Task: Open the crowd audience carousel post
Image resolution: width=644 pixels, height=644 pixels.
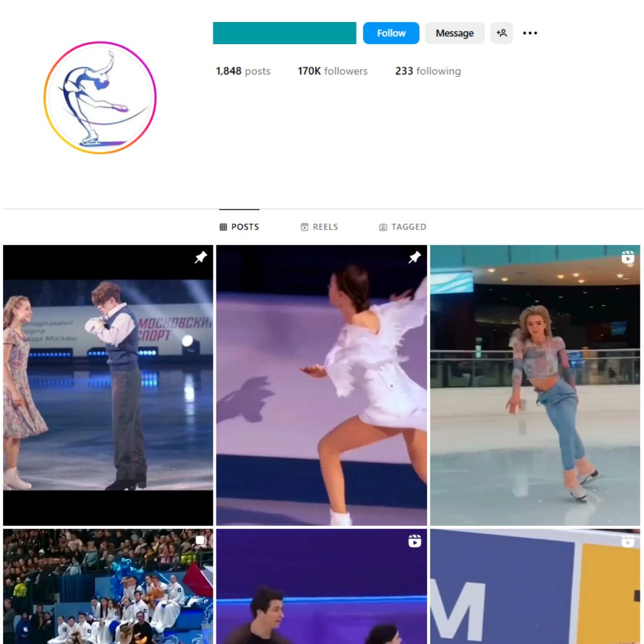Action: point(108,587)
